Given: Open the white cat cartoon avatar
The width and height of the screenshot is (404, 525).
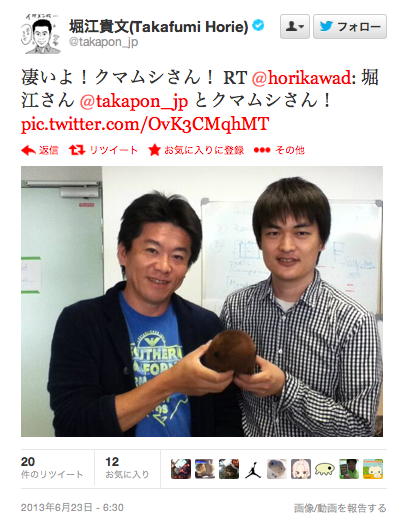Looking at the screenshot, I should (373, 469).
